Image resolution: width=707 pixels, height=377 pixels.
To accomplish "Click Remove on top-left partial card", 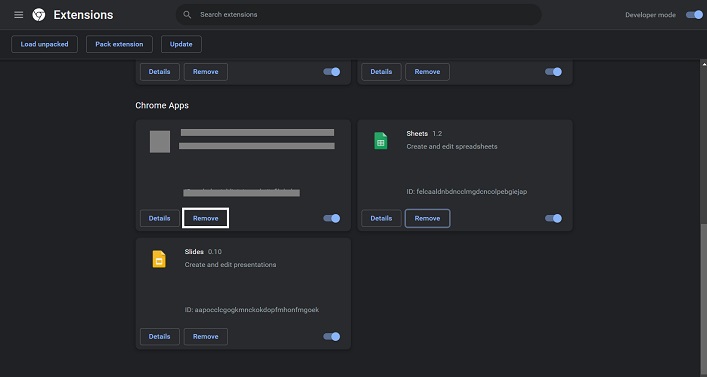I will point(206,72).
